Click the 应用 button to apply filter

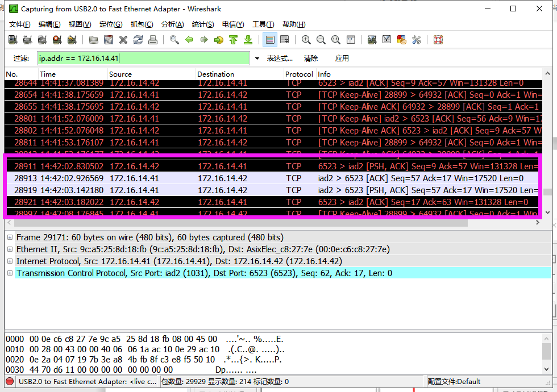(x=342, y=59)
